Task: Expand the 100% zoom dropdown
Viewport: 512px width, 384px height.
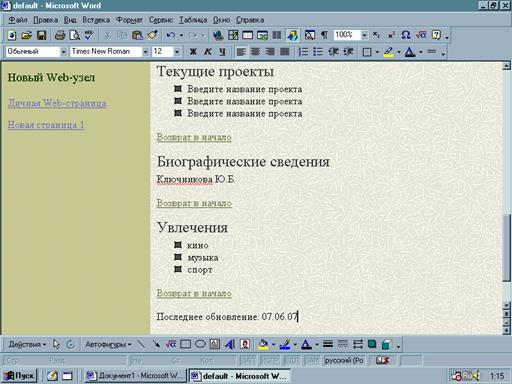Action: point(364,35)
